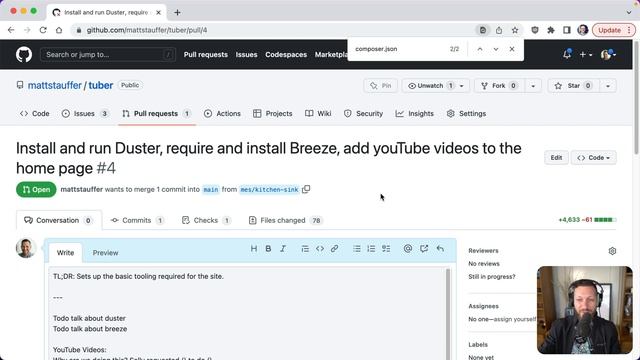The height and width of the screenshot is (360, 640).
Task: Apply bold formatting in the editor
Action: 268,249
